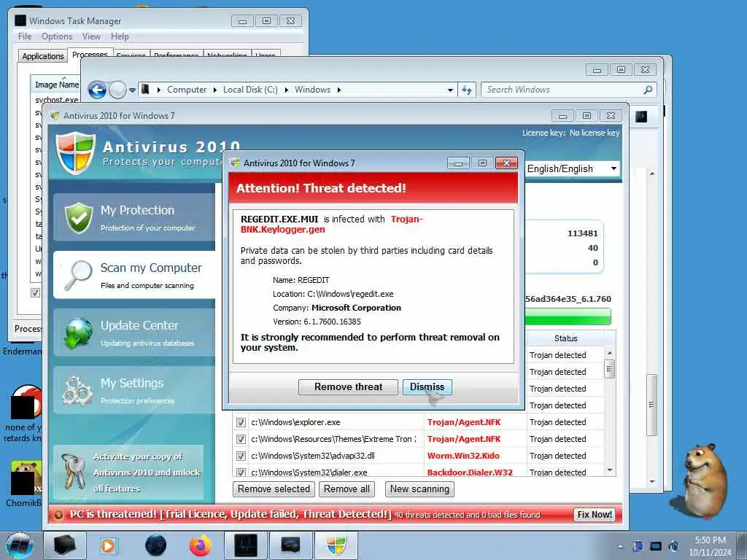Click the Remove threat button
The height and width of the screenshot is (560, 747).
pyautogui.click(x=348, y=386)
